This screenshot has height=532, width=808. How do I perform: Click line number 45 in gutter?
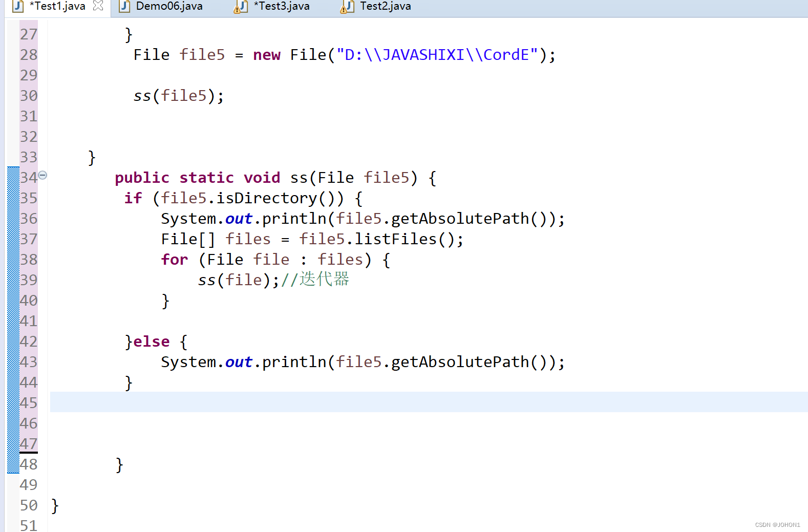[x=29, y=403]
